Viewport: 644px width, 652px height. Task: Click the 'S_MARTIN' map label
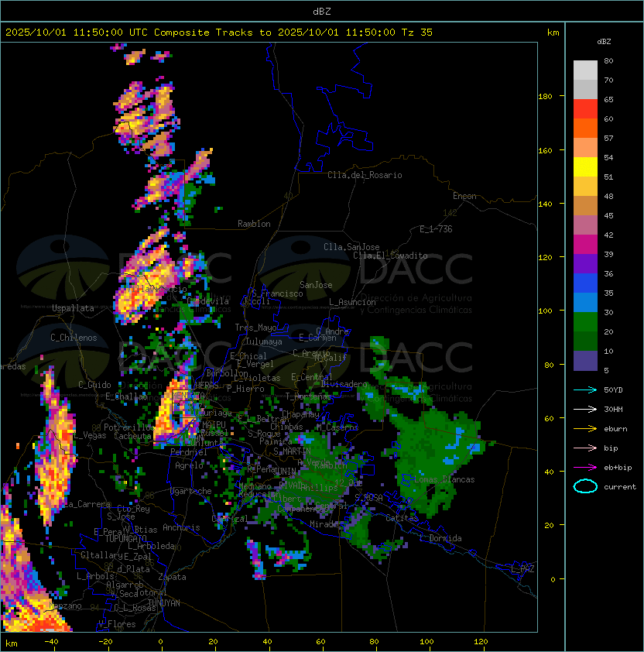(292, 451)
